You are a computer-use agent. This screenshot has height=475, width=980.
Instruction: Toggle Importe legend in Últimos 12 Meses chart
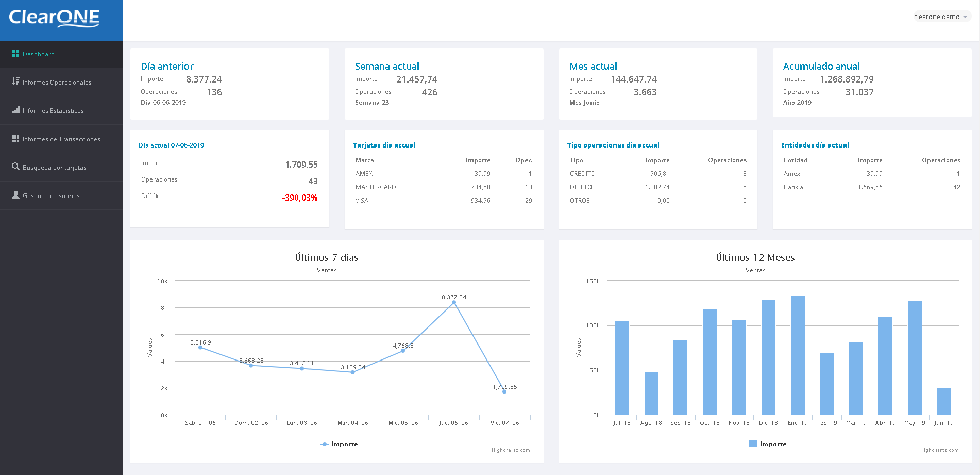coord(768,444)
